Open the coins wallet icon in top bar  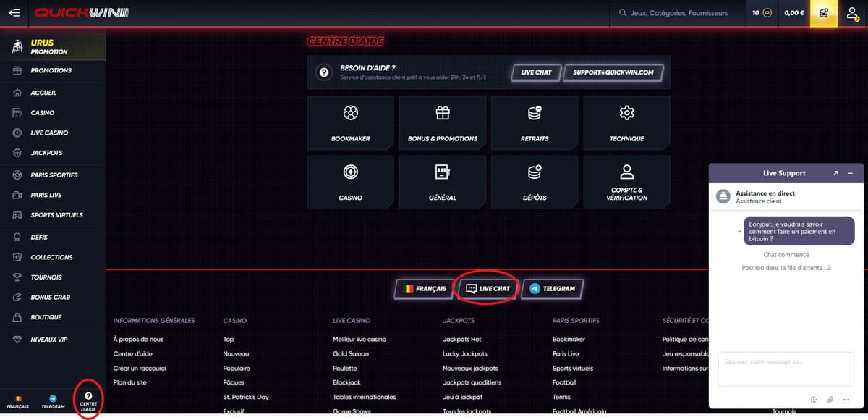[823, 12]
